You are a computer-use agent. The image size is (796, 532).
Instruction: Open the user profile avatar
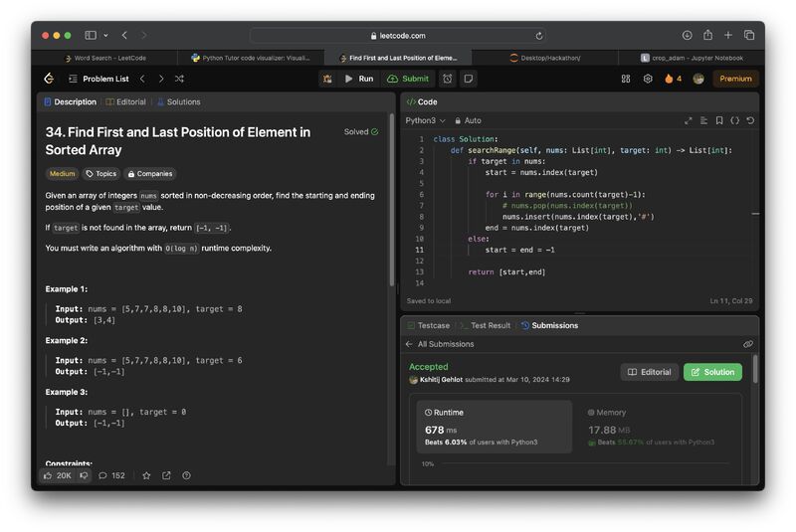698,79
